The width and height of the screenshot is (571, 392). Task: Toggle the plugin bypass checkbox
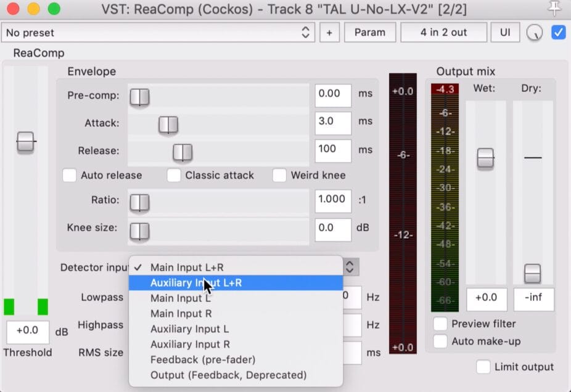[x=558, y=33]
